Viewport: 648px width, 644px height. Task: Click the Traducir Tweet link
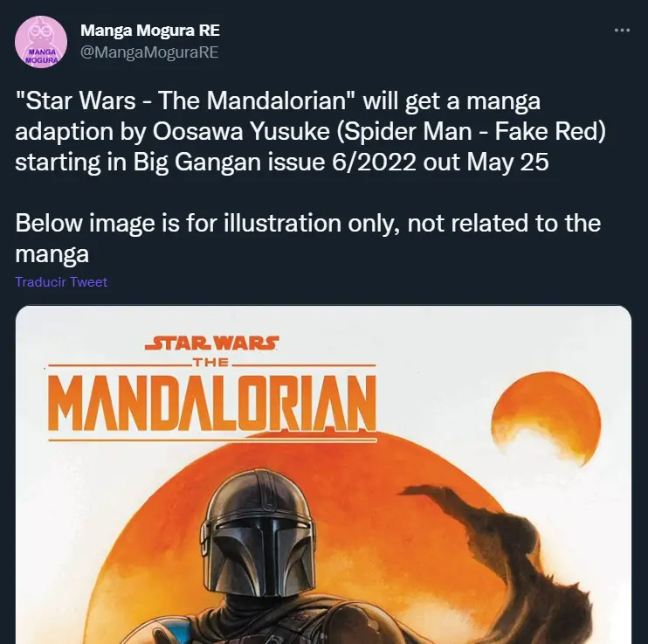(61, 281)
